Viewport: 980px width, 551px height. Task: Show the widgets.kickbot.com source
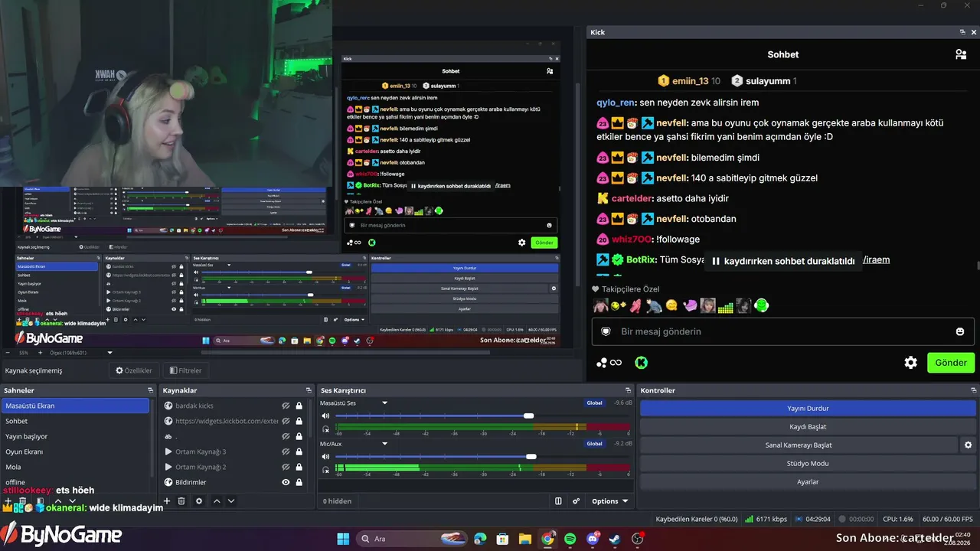click(x=286, y=421)
